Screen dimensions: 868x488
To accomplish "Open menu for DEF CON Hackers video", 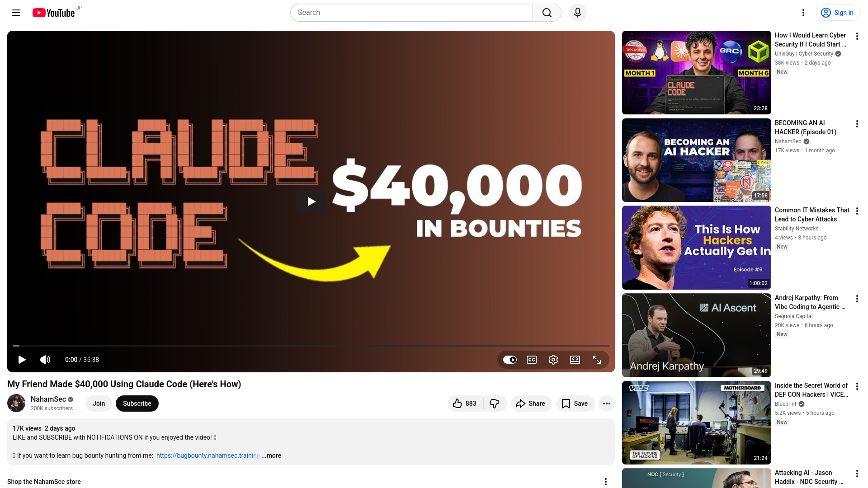I will (857, 386).
